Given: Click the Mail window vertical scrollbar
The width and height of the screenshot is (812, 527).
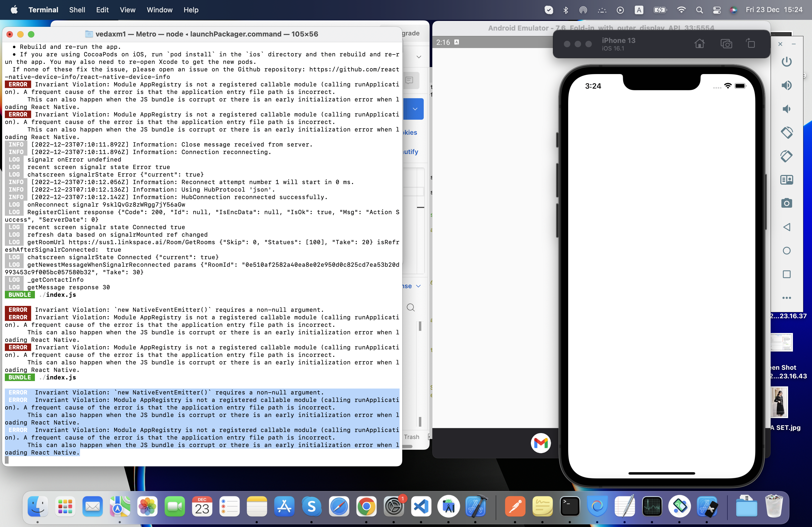Looking at the screenshot, I should (x=420, y=327).
